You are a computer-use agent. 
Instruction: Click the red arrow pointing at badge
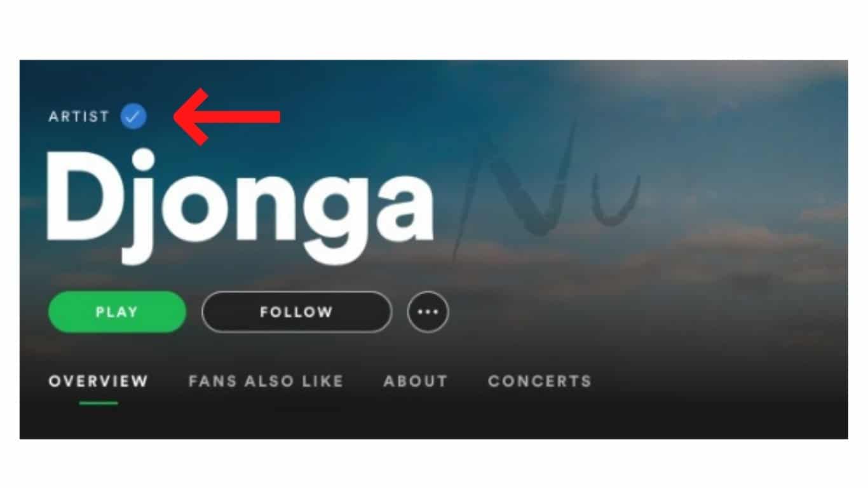[x=227, y=116]
